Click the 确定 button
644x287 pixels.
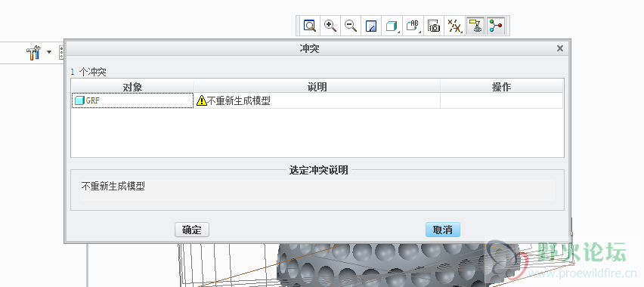click(192, 230)
